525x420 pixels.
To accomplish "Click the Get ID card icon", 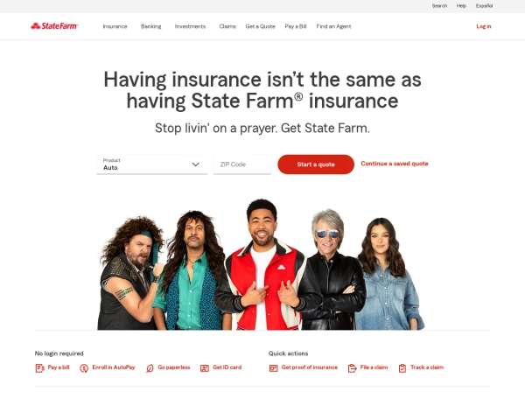I will coord(205,368).
